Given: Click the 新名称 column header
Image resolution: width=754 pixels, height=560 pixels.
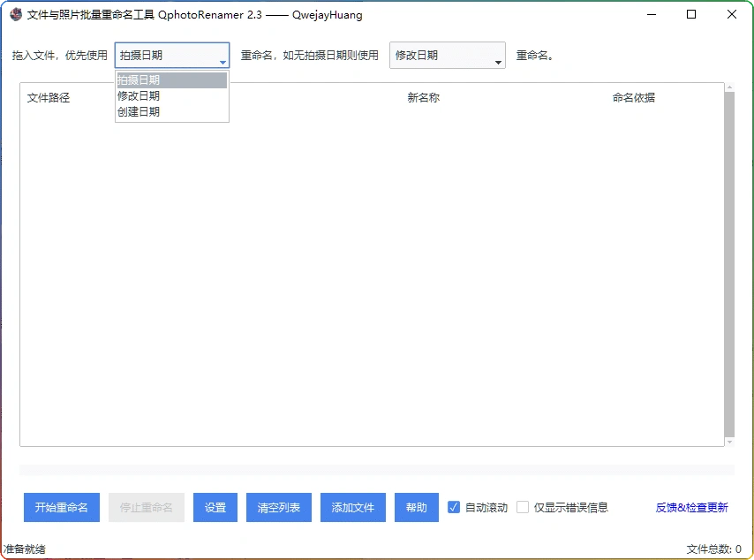Looking at the screenshot, I should 423,97.
